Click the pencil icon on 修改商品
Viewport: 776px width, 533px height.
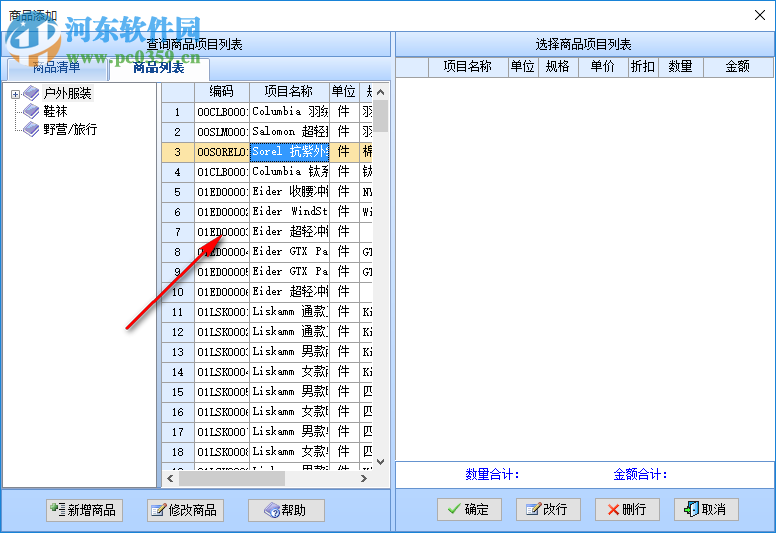[158, 510]
